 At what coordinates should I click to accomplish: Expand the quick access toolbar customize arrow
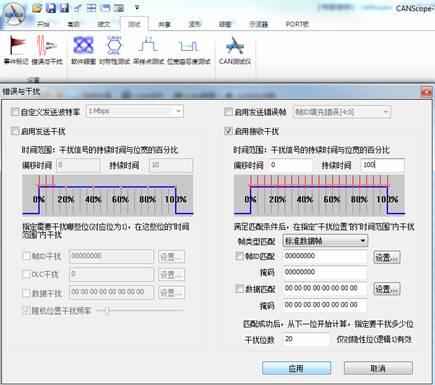pos(137,7)
